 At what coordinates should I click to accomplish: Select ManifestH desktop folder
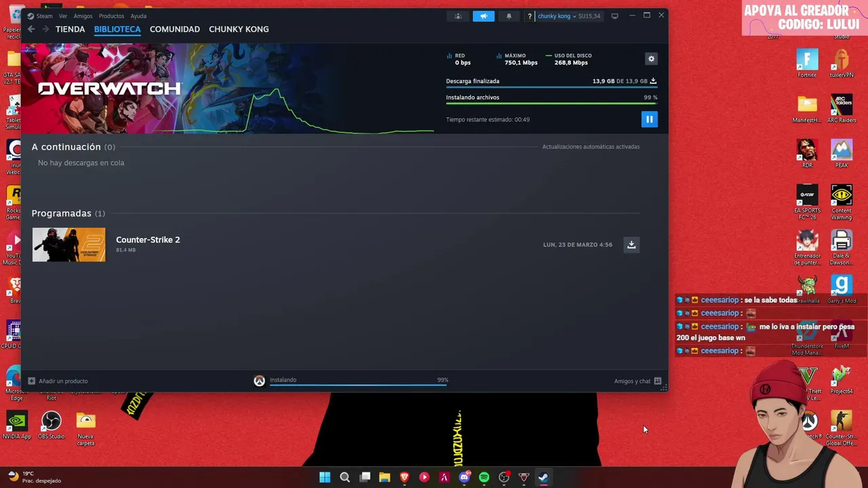pyautogui.click(x=807, y=108)
